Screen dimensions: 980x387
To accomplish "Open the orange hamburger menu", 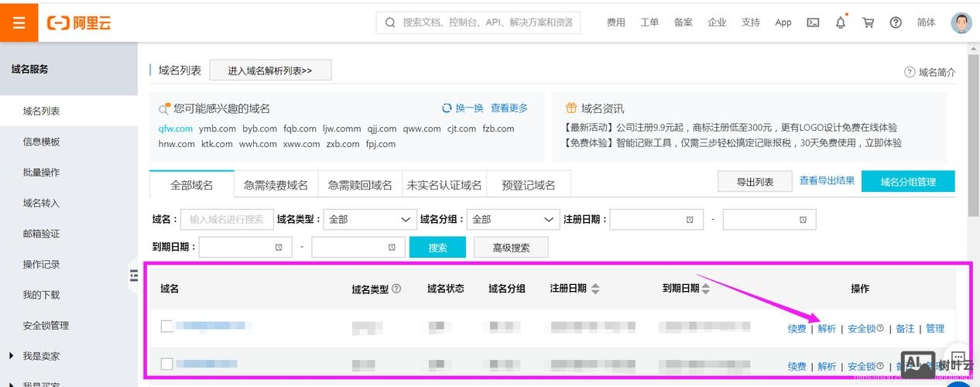I will coord(19,22).
